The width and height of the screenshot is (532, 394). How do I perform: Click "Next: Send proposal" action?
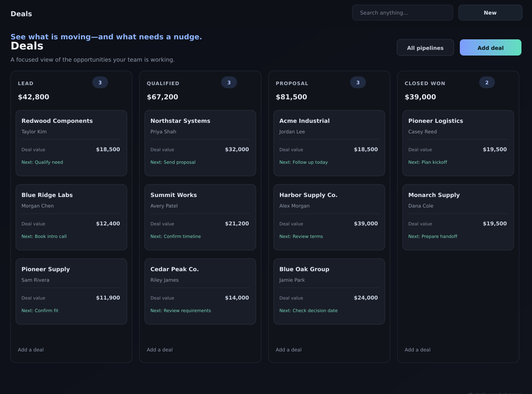(173, 162)
